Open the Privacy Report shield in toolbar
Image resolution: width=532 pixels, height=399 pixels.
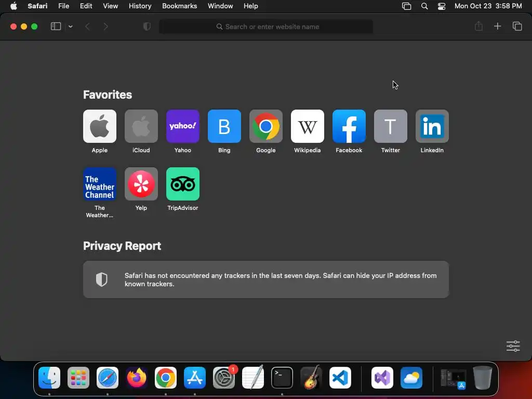tap(147, 26)
